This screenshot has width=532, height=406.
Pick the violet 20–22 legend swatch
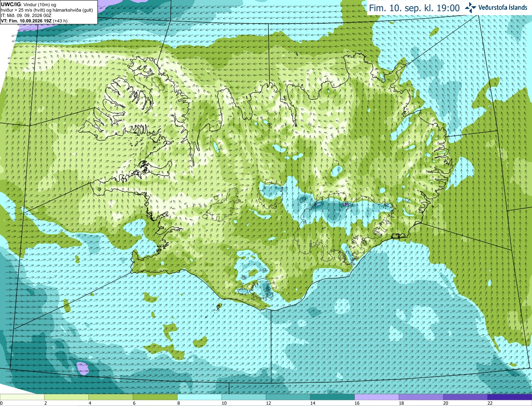tap(465, 397)
